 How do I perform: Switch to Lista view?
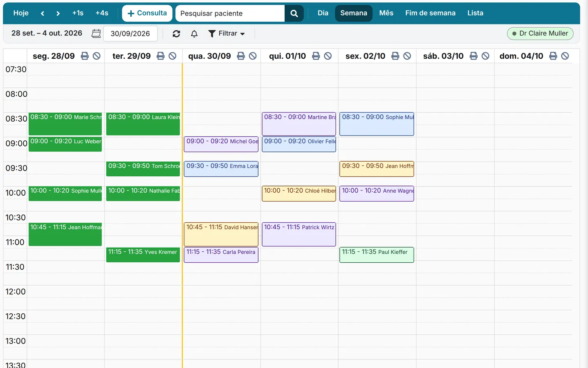tap(475, 13)
